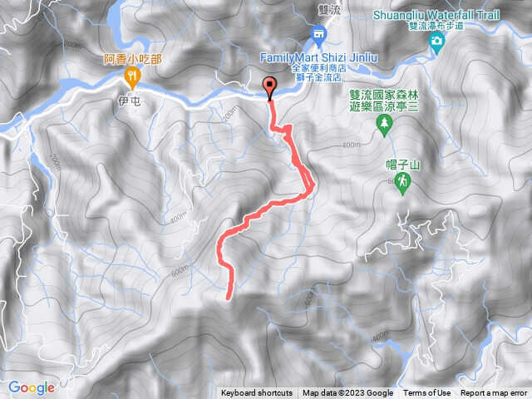Select the 阿香小吃部 restaurant icon

tap(132, 77)
